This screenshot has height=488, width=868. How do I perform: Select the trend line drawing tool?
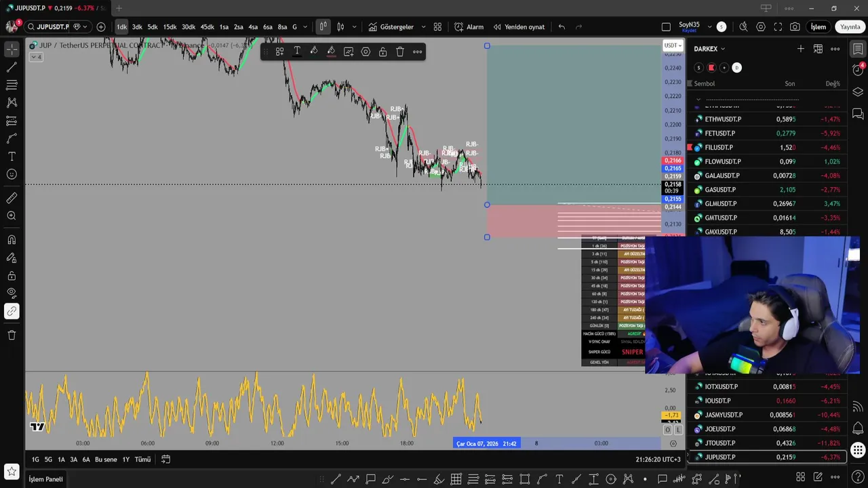12,67
